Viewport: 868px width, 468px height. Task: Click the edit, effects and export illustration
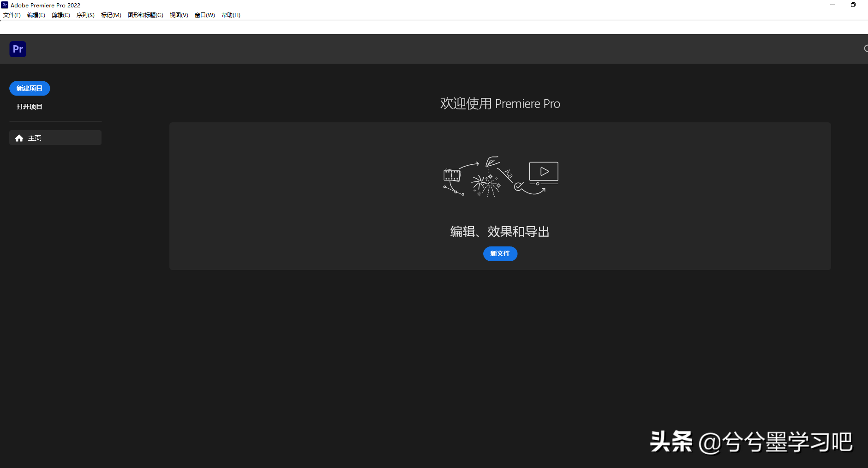(x=501, y=177)
